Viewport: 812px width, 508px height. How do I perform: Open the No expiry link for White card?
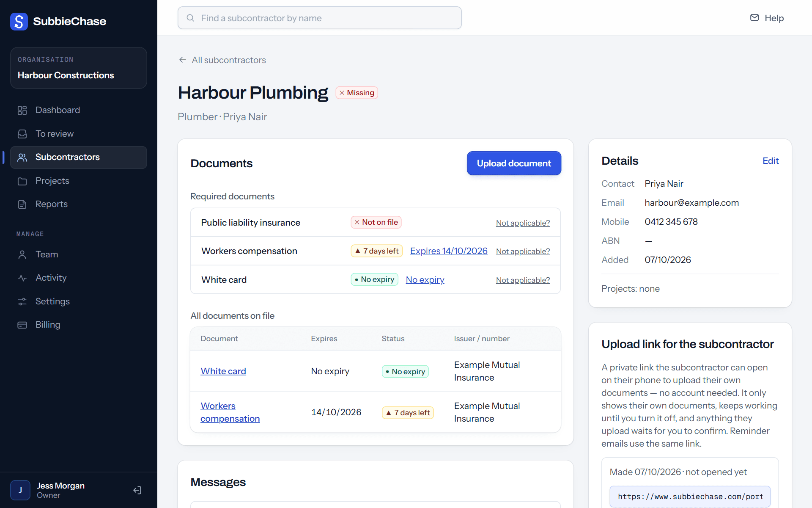point(425,280)
